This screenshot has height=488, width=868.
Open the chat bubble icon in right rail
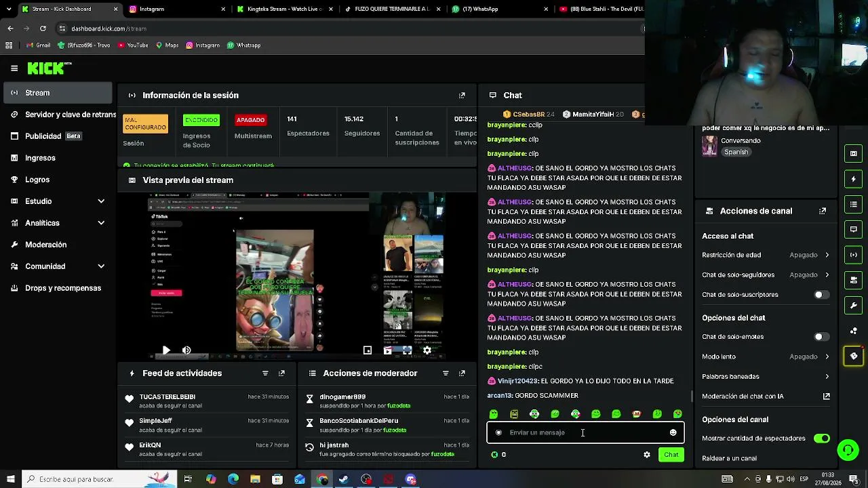coord(854,229)
